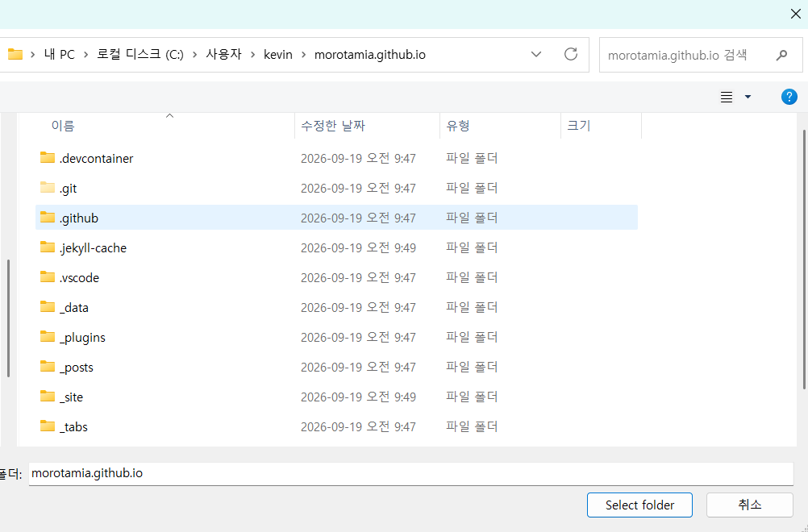Open the help question mark icon
Image resolution: width=808 pixels, height=532 pixels.
click(x=789, y=97)
